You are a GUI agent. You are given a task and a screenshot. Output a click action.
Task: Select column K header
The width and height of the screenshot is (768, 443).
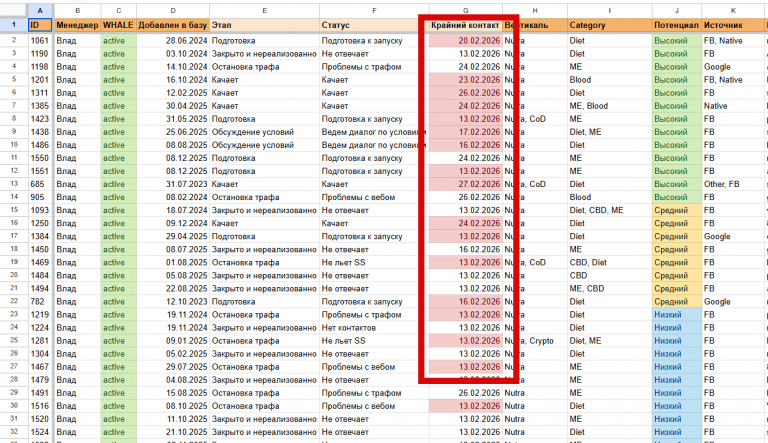733,10
